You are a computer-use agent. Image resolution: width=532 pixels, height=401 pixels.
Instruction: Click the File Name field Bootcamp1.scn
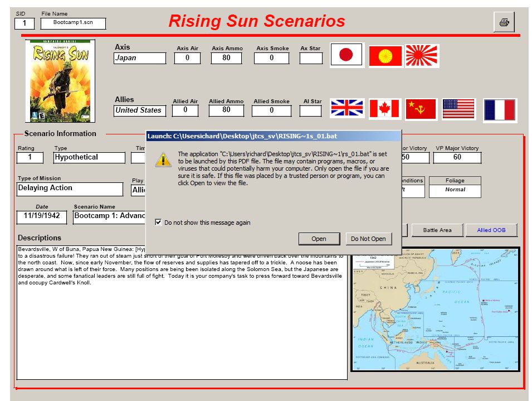pos(73,23)
